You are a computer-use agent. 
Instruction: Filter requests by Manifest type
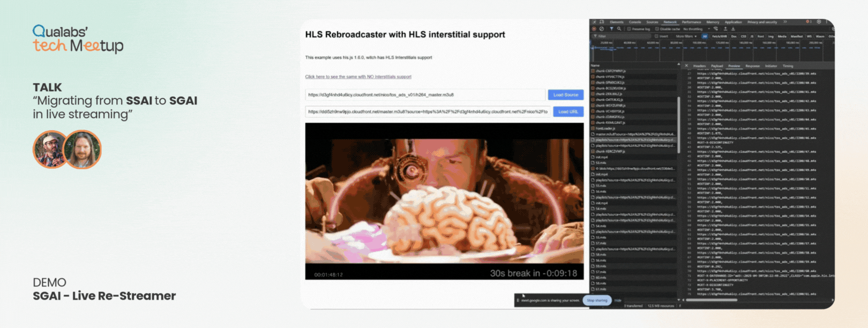(x=797, y=36)
